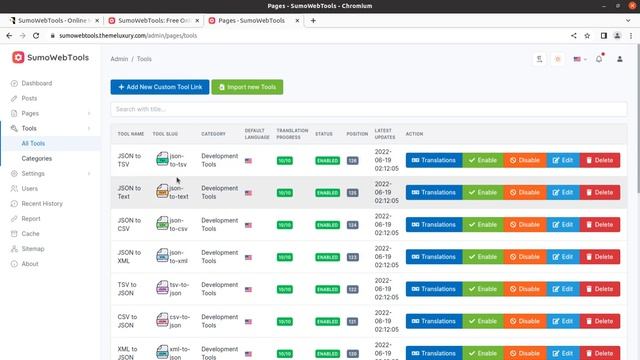Click the POSITION column header
The height and width of the screenshot is (360, 640).
tap(357, 134)
